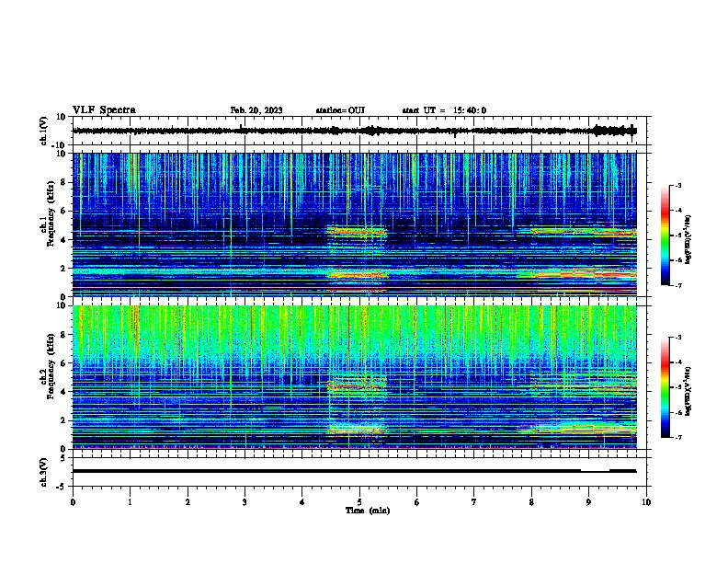
Task: Click the "8" kHz tick on ch.2 spectrogram
Action: (63, 335)
